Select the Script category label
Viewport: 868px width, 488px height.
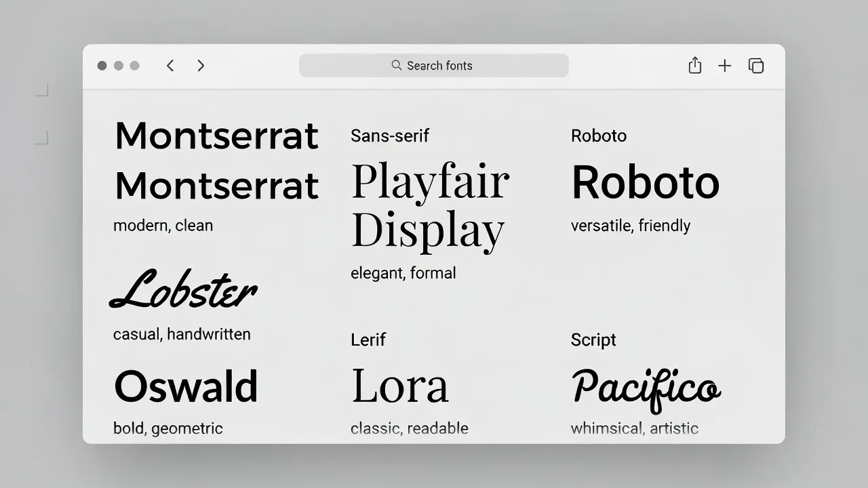(x=593, y=340)
